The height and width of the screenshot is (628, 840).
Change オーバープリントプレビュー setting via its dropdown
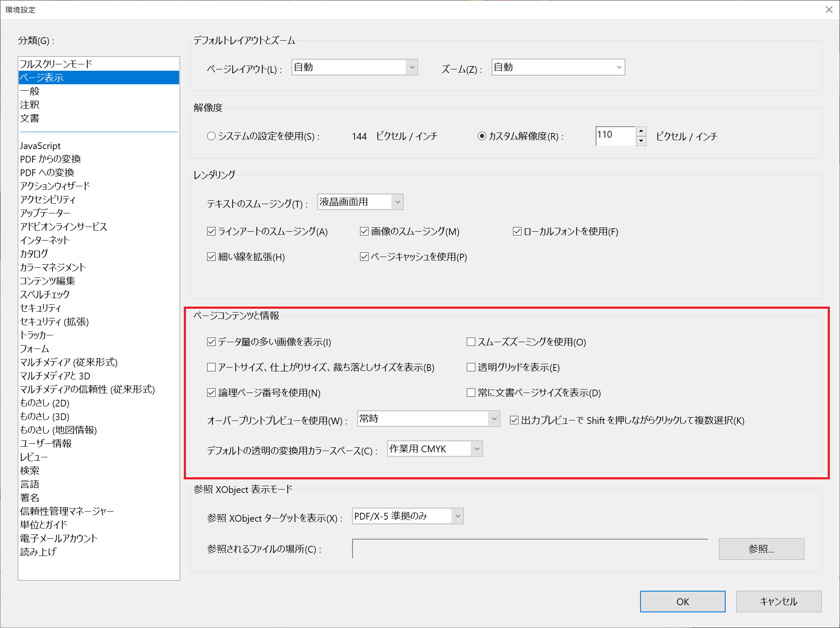point(494,418)
